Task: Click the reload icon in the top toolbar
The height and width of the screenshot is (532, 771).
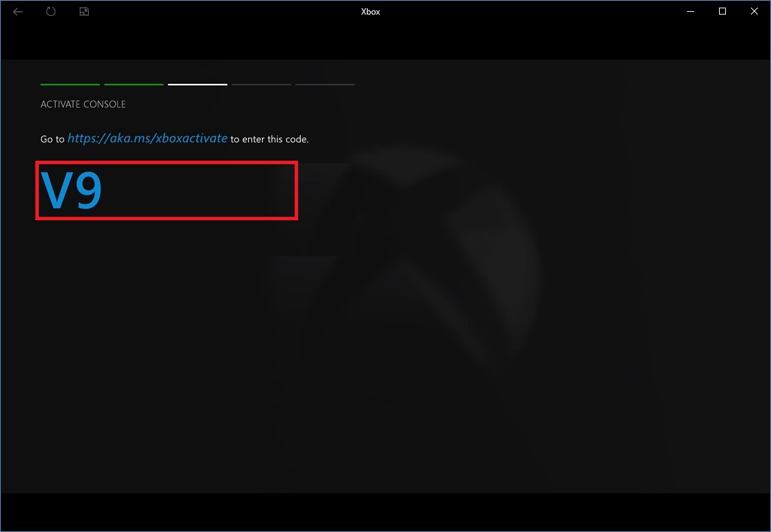Action: tap(51, 11)
